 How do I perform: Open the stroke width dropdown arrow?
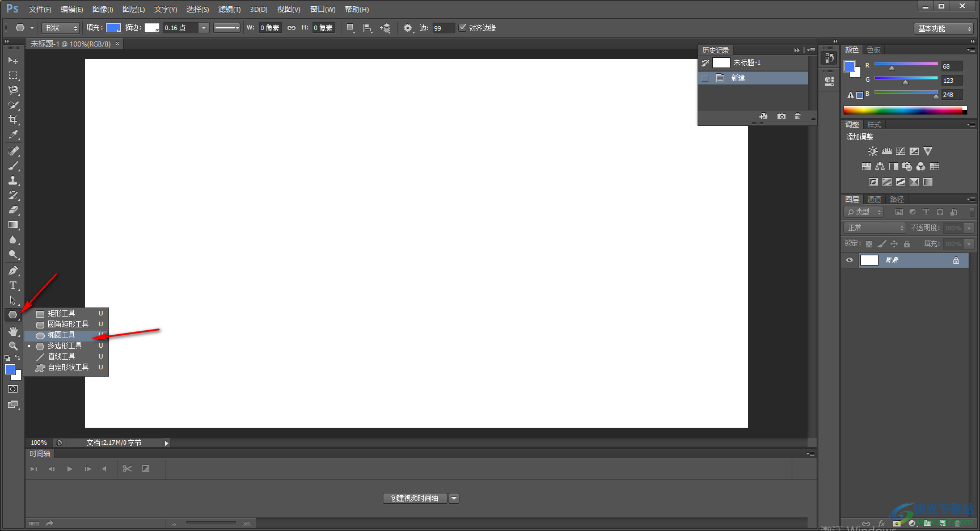204,28
